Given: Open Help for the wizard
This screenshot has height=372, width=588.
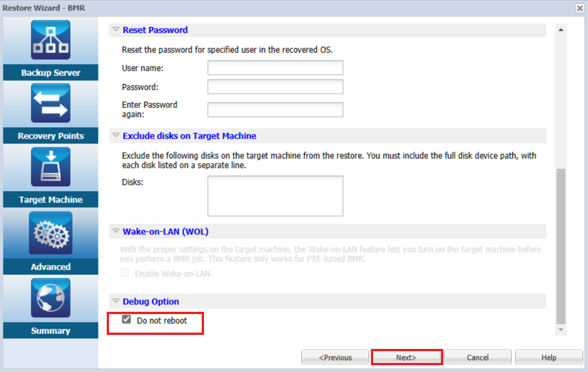Looking at the screenshot, I should point(549,358).
